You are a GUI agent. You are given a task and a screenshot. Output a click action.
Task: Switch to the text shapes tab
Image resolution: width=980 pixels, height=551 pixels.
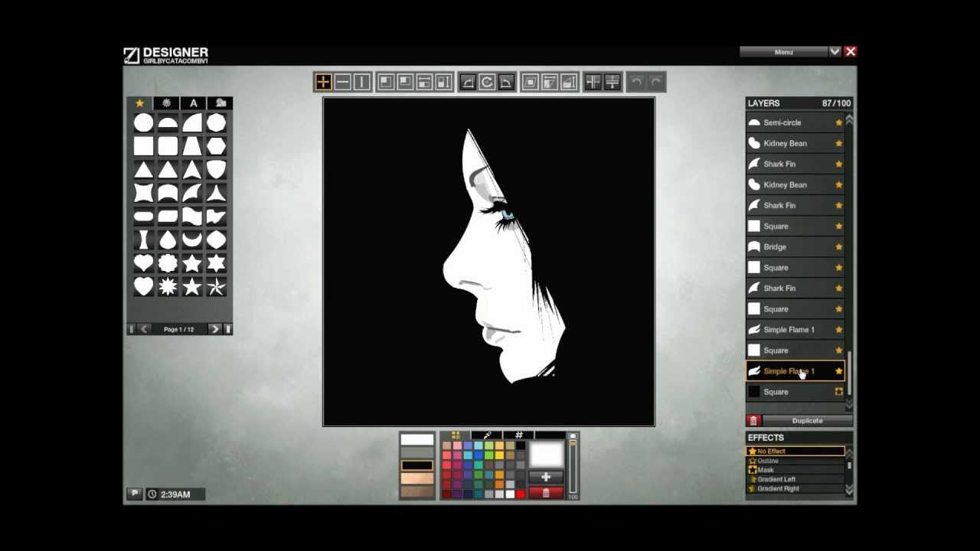tap(193, 103)
